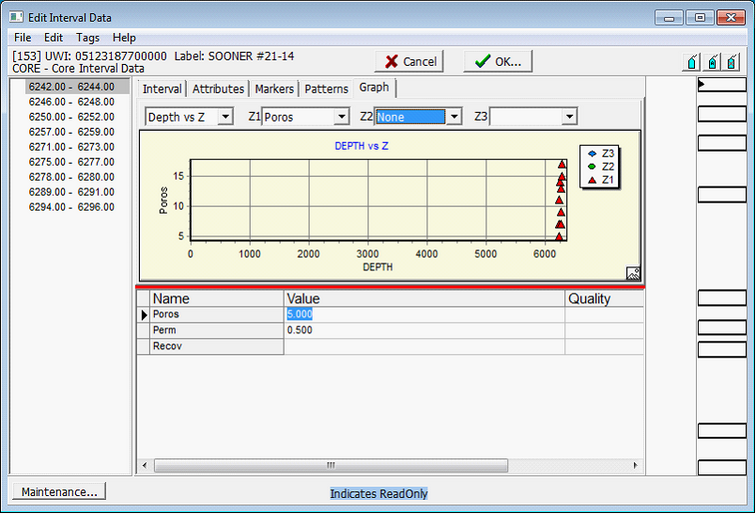756x514 pixels.
Task: Switch to the Patterns tab
Action: (326, 89)
